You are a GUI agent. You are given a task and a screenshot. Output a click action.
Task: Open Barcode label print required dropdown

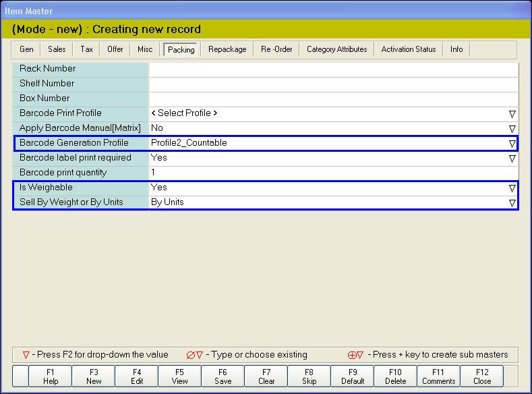pyautogui.click(x=512, y=158)
